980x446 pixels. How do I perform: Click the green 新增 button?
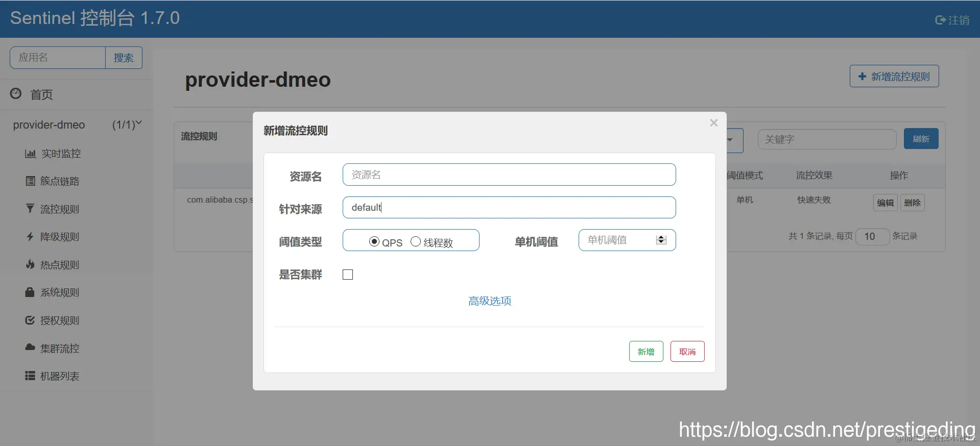pyautogui.click(x=646, y=351)
